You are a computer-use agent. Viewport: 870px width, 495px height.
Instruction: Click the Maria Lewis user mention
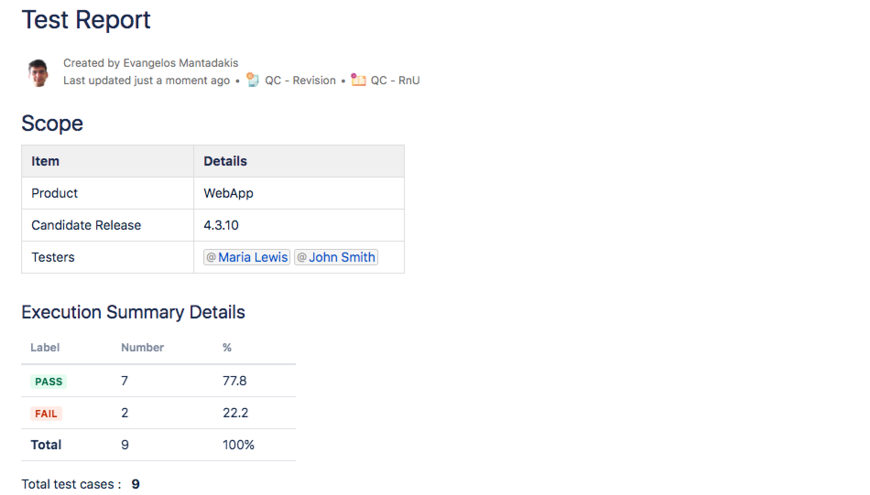[252, 257]
